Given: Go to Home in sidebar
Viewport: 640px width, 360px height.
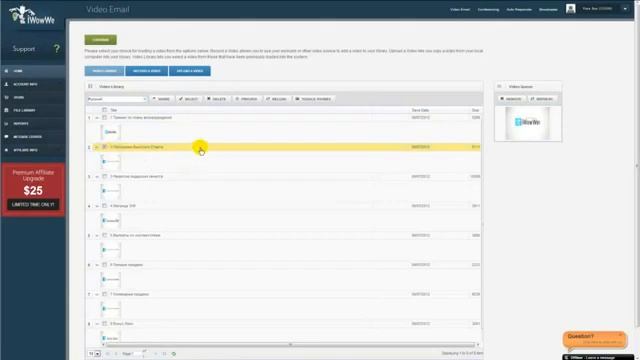Looking at the screenshot, I should click(33, 71).
